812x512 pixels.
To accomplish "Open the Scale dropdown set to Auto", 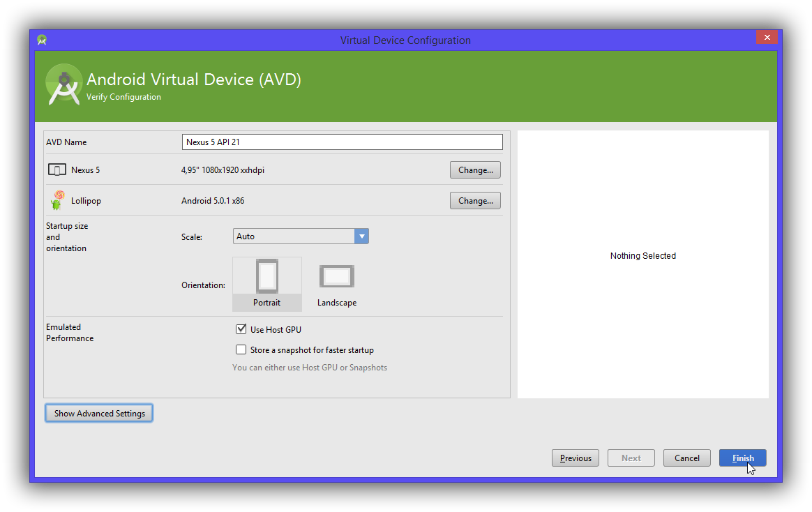I will click(x=301, y=236).
